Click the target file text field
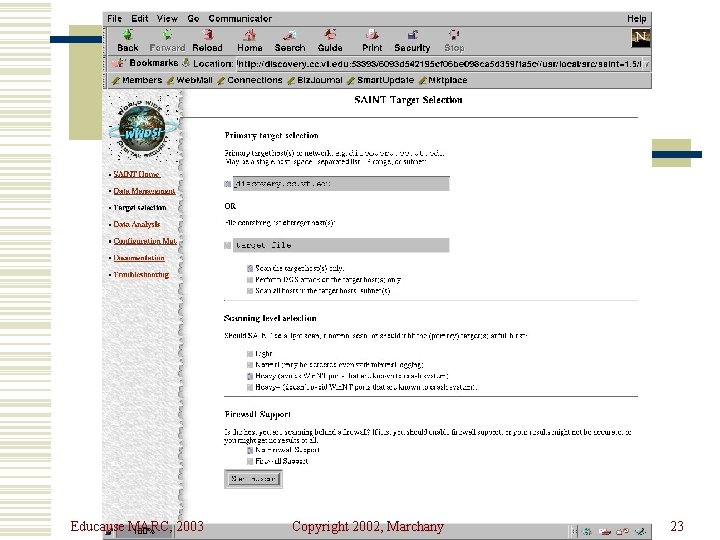The image size is (720, 540). coord(341,245)
